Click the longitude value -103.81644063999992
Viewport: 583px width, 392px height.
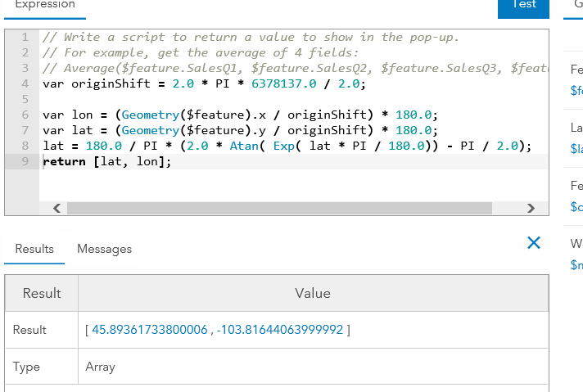pyautogui.click(x=281, y=330)
